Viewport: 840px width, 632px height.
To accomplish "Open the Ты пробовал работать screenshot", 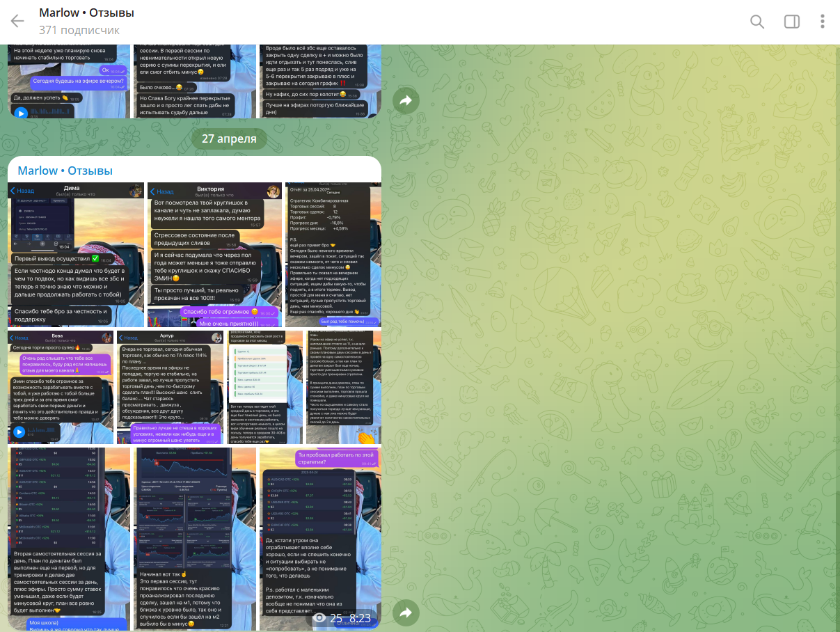I will click(320, 539).
